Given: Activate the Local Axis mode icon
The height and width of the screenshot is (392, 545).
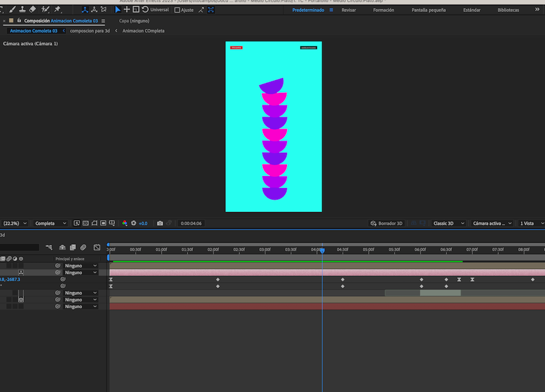Looking at the screenshot, I should pos(85,10).
